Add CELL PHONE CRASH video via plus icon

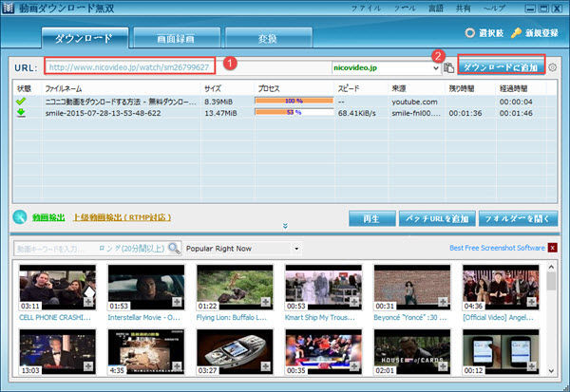[x=88, y=302]
